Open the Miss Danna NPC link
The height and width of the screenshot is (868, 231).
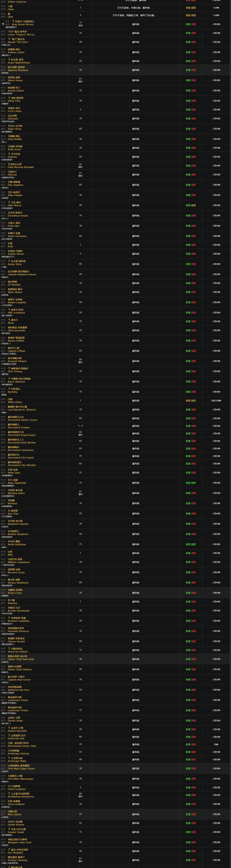14,814
